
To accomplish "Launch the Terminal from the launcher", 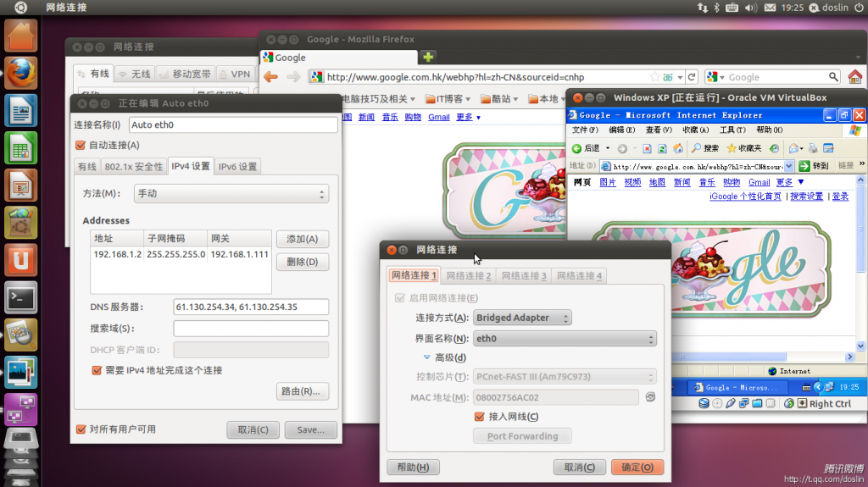I will [x=21, y=298].
